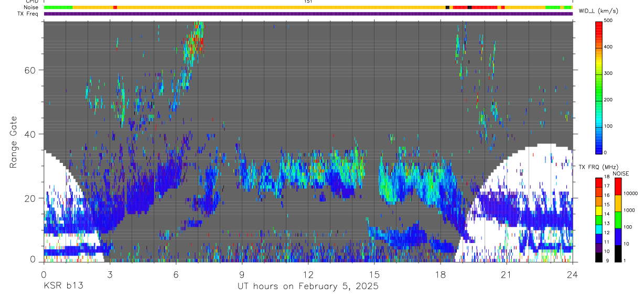Click the '10000' label on the NOISE scale
Viewport: 644px width, 297px height.
click(630, 193)
